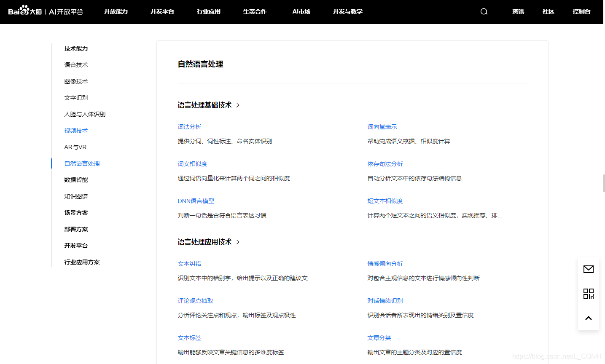Open the 文章分类 link
Image resolution: width=605 pixels, height=364 pixels.
tap(379, 338)
